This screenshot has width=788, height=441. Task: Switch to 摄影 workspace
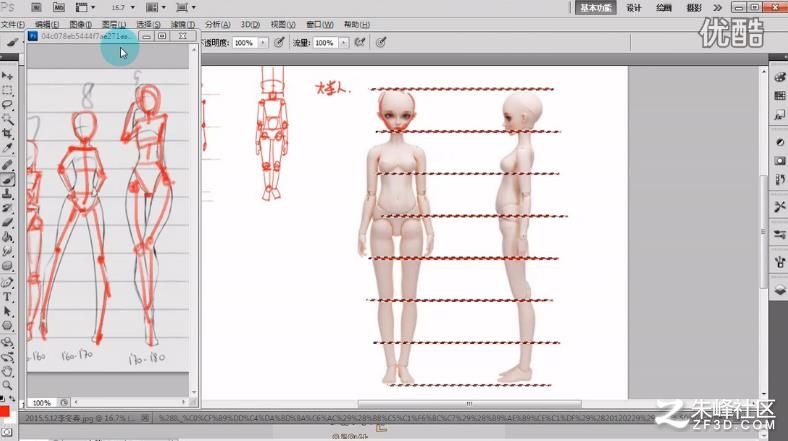(x=694, y=8)
